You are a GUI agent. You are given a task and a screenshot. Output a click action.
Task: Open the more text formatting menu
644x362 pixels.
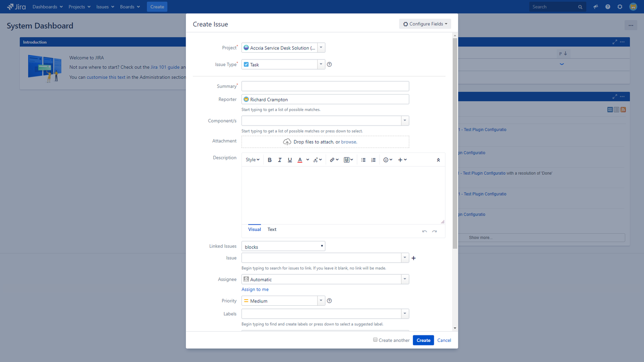point(318,160)
